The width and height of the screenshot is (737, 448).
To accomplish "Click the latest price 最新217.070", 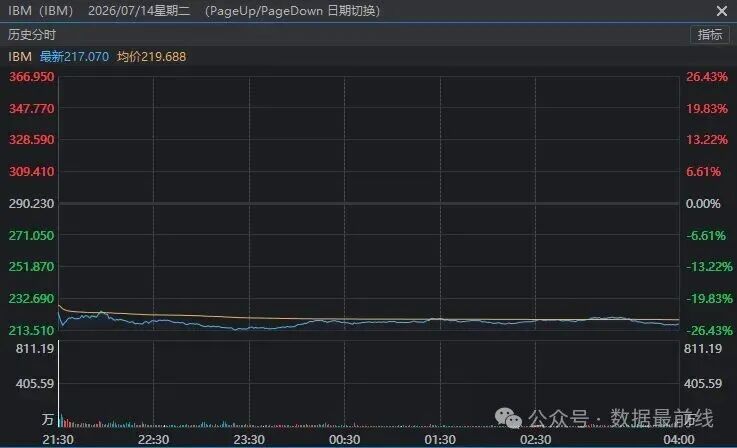I will coord(74,57).
